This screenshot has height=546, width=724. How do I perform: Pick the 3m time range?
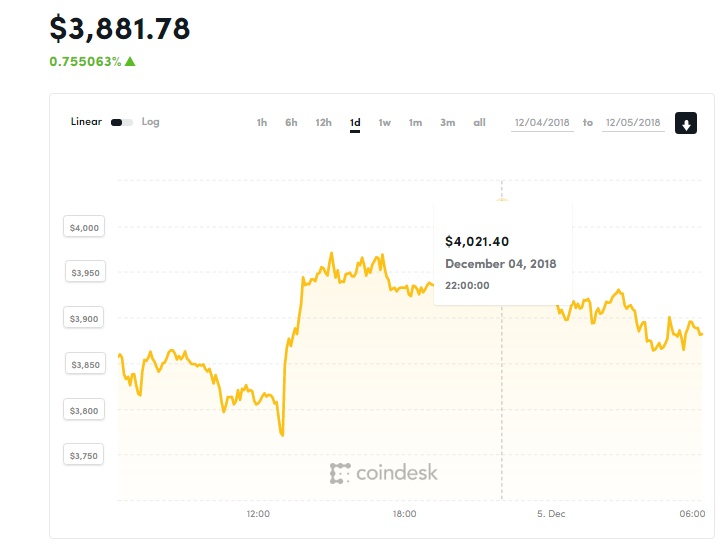[x=447, y=122]
